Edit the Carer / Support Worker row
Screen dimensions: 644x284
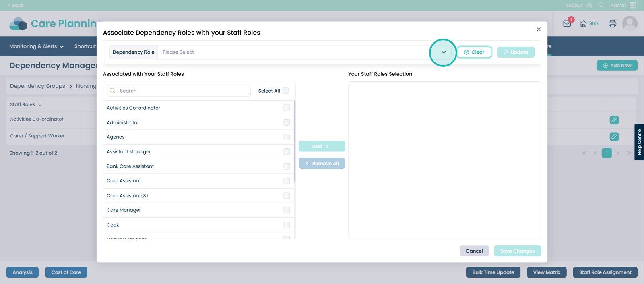pos(614,137)
